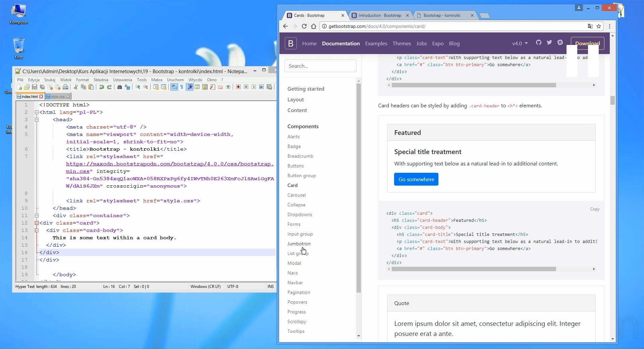Image resolution: width=644 pixels, height=349 pixels.
Task: Toggle show all characters (pilcrow icon)
Action: pyautogui.click(x=181, y=87)
